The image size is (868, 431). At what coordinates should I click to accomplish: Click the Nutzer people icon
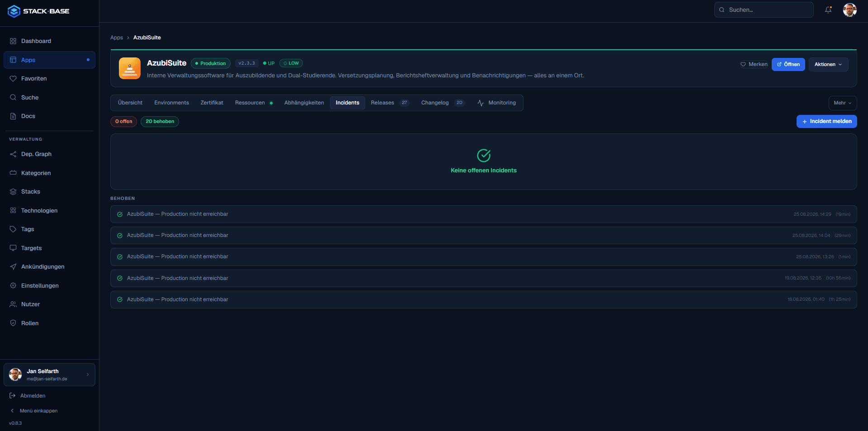[13, 304]
